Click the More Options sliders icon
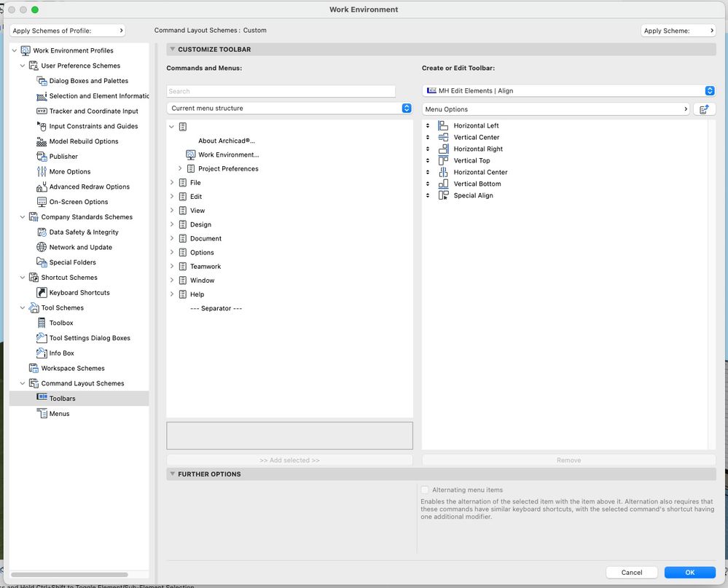 pyautogui.click(x=42, y=171)
